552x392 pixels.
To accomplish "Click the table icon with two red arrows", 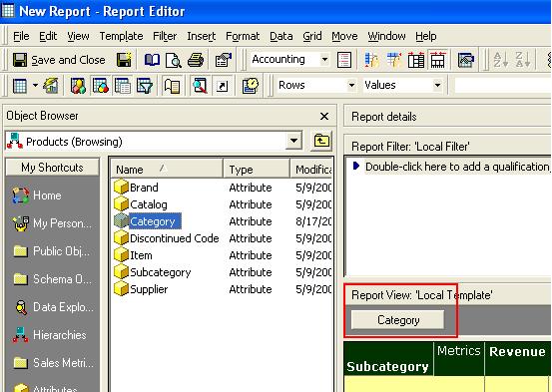I will (416, 60).
